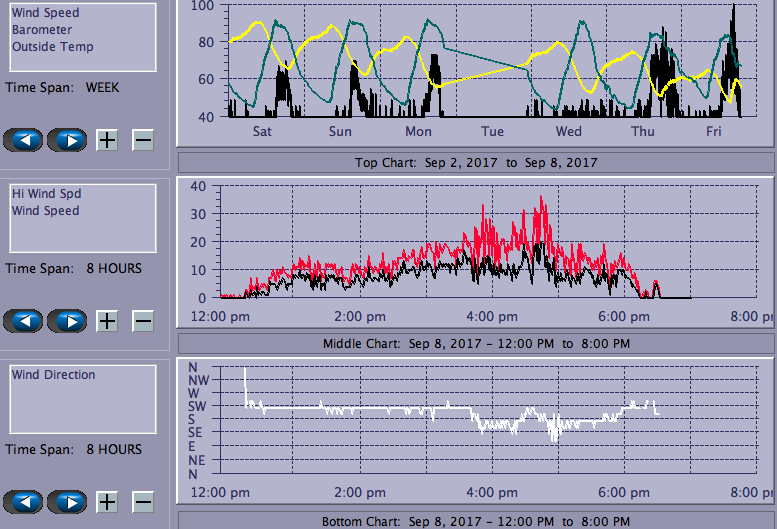Click the left arrow under the Wind Direction list

point(24,502)
